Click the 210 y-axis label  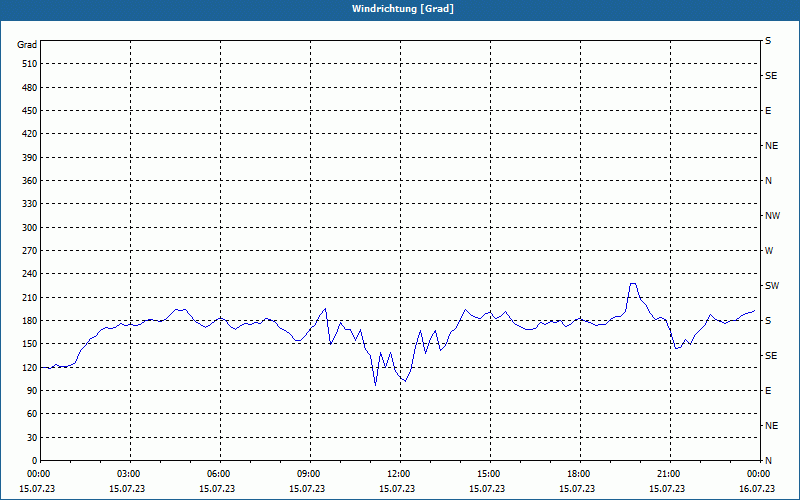[x=30, y=297]
